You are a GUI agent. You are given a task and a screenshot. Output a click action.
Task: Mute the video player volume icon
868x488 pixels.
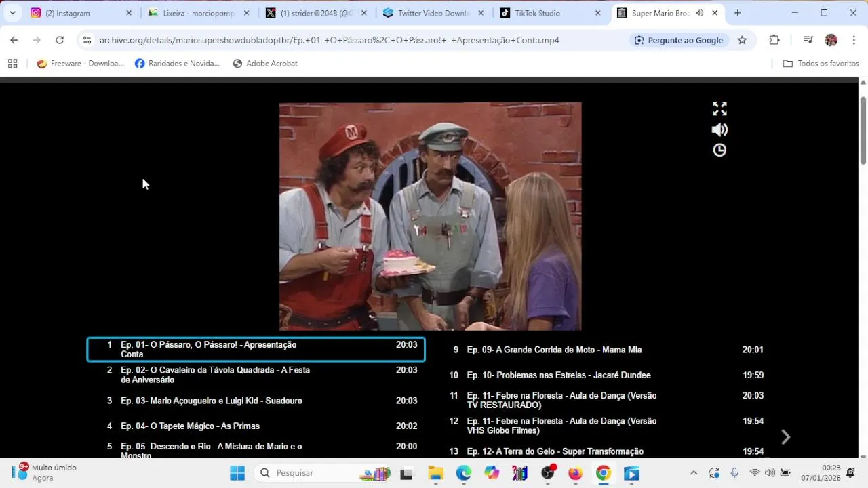tap(719, 129)
